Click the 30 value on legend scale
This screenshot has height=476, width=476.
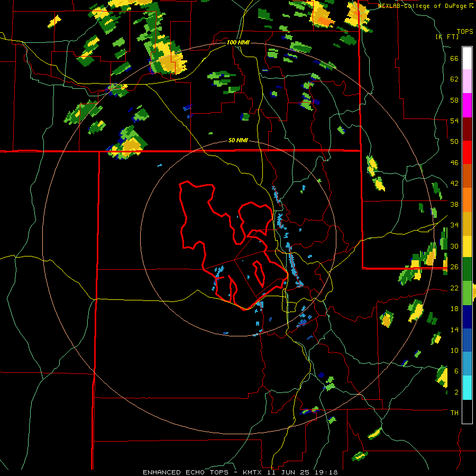click(x=454, y=246)
